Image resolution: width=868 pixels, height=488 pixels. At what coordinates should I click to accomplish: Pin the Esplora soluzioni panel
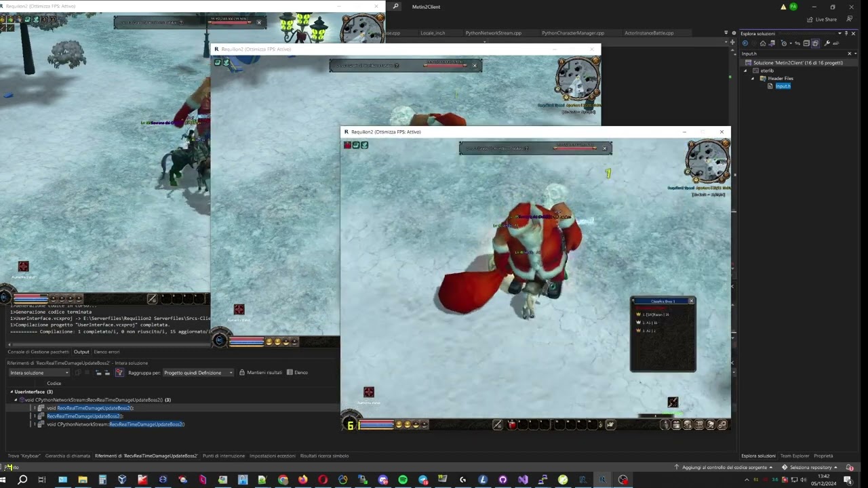[846, 33]
